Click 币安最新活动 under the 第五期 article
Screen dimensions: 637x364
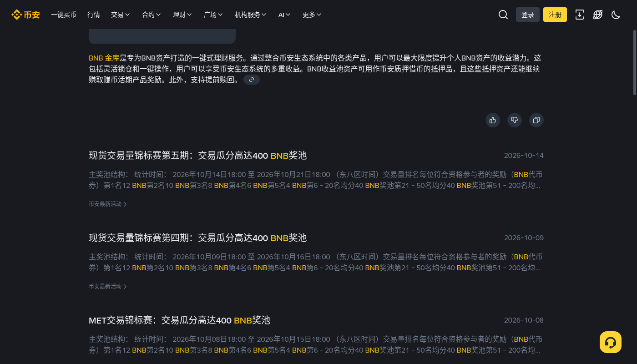click(x=108, y=204)
